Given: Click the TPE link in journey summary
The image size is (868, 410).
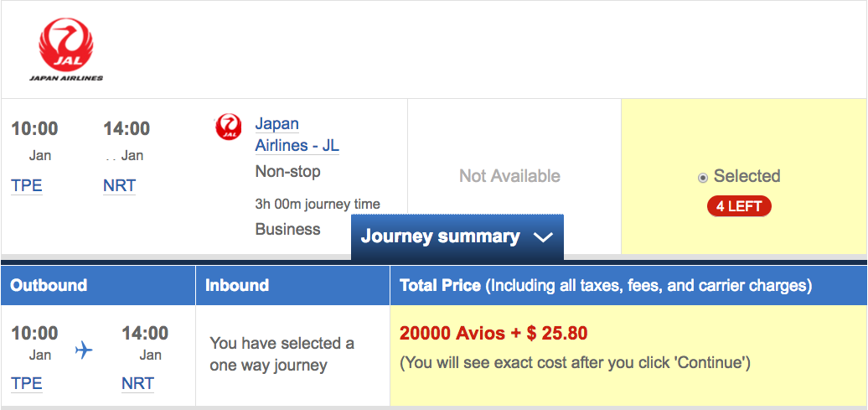Looking at the screenshot, I should pos(27,383).
